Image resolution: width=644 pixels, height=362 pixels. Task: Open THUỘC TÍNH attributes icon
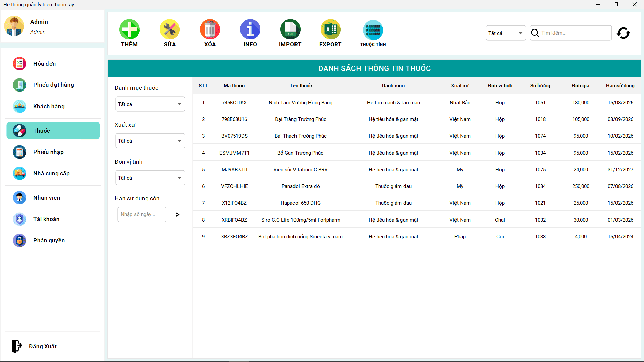[x=373, y=29]
